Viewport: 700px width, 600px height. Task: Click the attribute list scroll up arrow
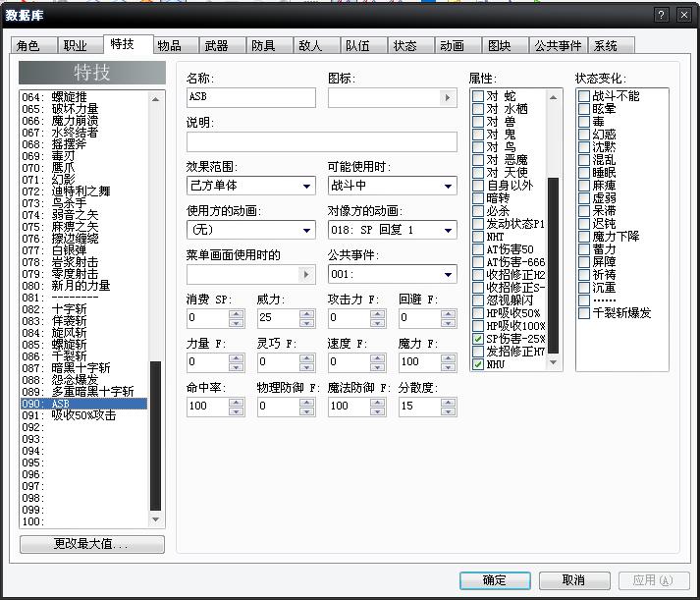click(x=553, y=97)
